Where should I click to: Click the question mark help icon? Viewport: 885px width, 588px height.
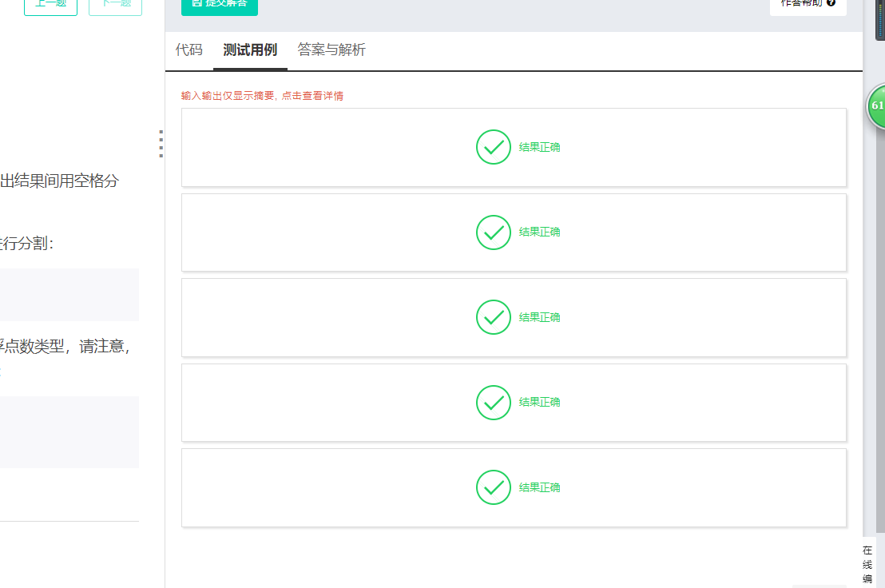(x=831, y=3)
